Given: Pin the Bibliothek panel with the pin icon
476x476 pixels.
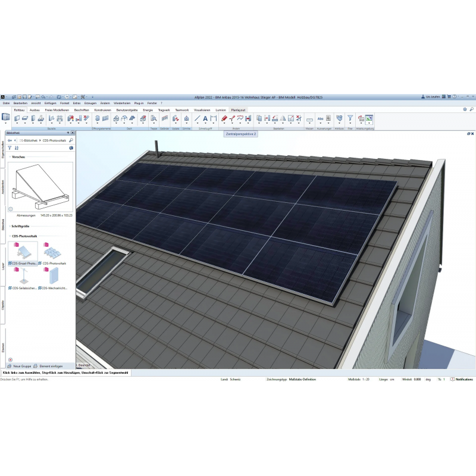Looking at the screenshot, I should pyautogui.click(x=68, y=133).
